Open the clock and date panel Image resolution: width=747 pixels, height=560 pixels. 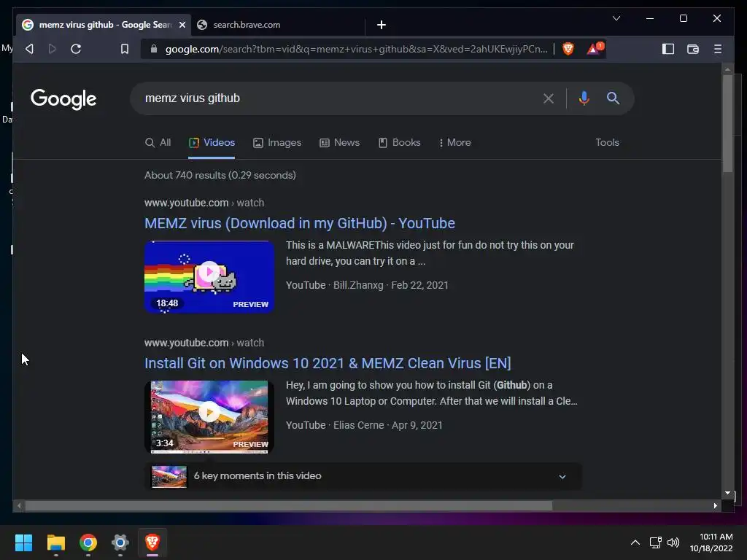pyautogui.click(x=711, y=542)
